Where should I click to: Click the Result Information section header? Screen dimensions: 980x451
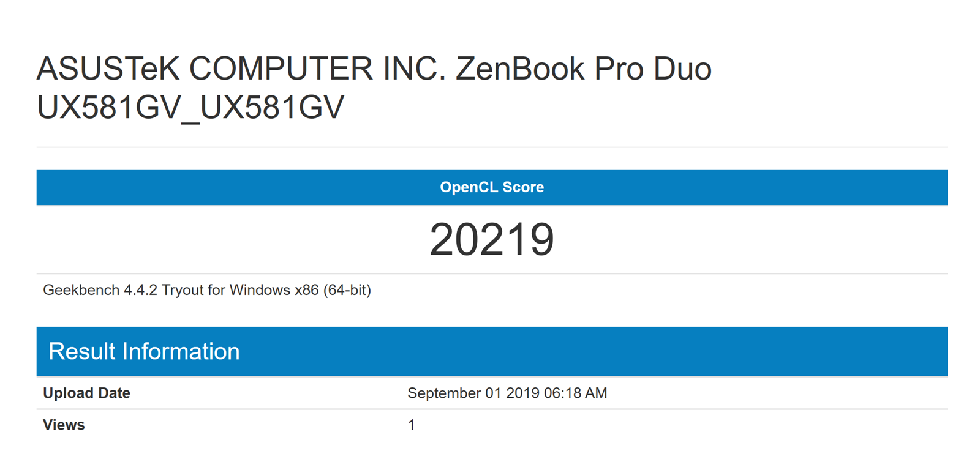coord(144,351)
